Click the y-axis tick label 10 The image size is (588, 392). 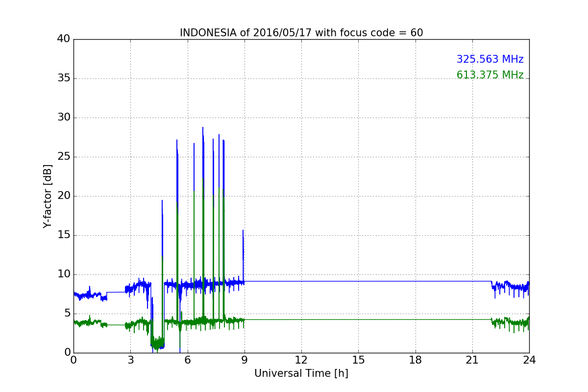[64, 274]
